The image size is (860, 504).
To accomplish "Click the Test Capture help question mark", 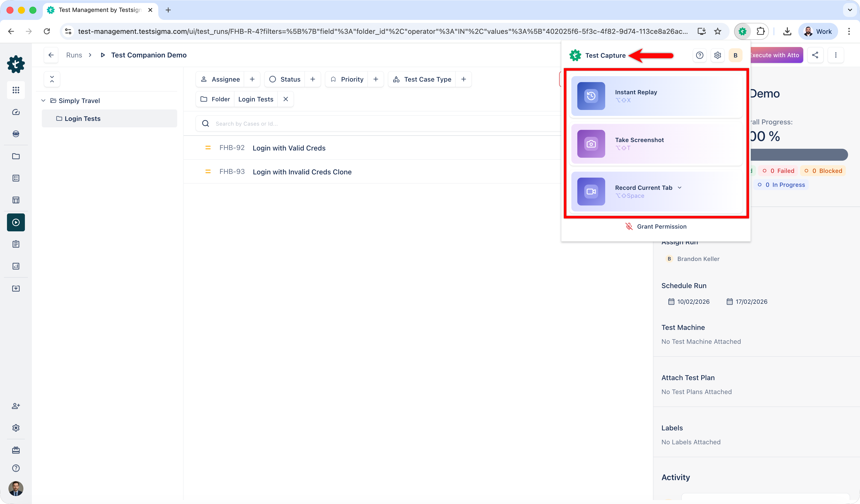I will (699, 55).
